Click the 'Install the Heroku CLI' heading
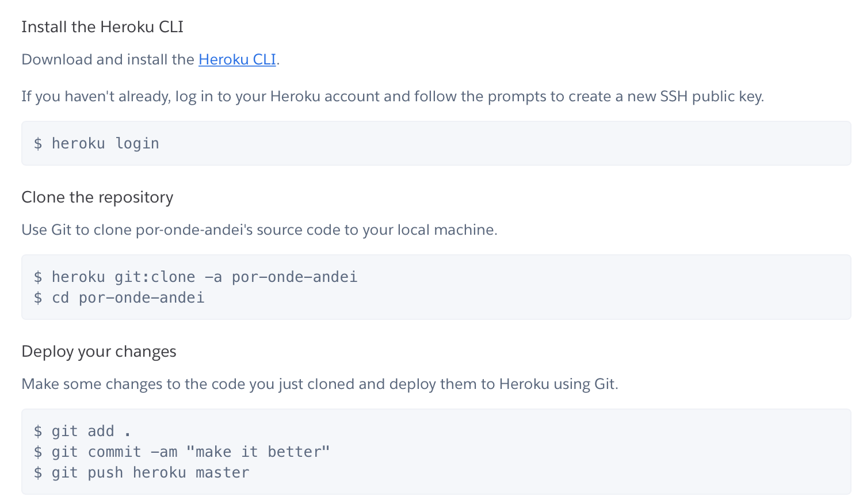 (102, 27)
